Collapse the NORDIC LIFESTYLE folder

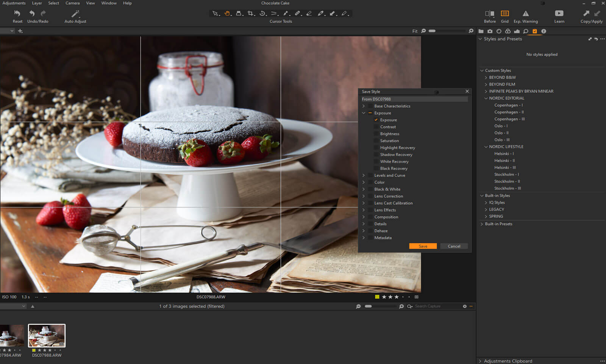(x=486, y=147)
